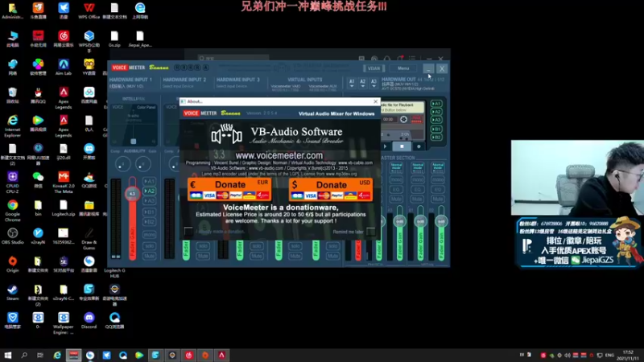
Task: Start recording with the cassette record button
Action: [419, 146]
